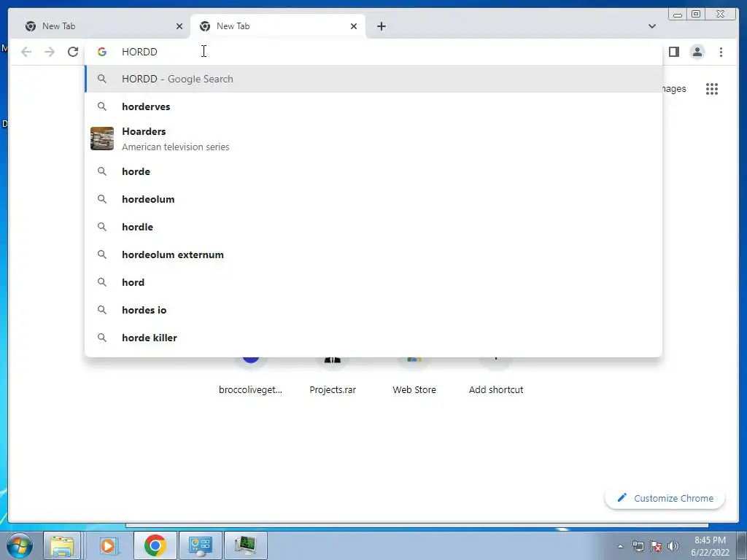
Task: Click the browser back arrow
Action: coord(26,52)
